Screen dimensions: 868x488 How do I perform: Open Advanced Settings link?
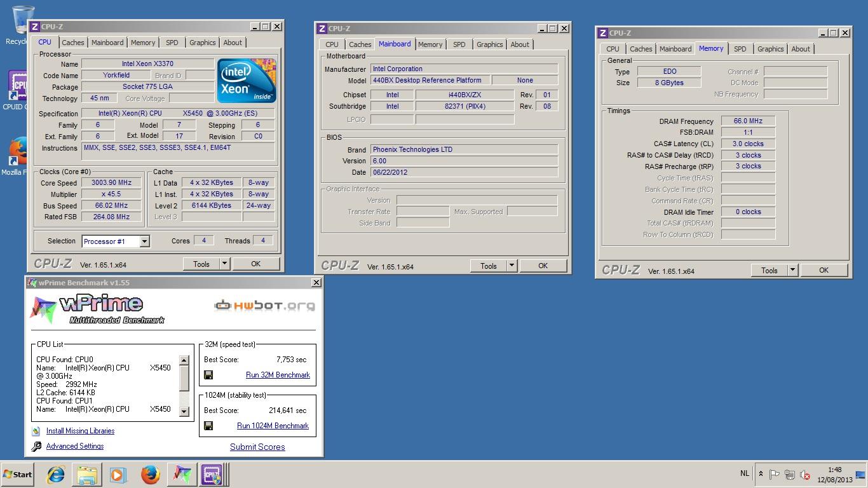75,446
